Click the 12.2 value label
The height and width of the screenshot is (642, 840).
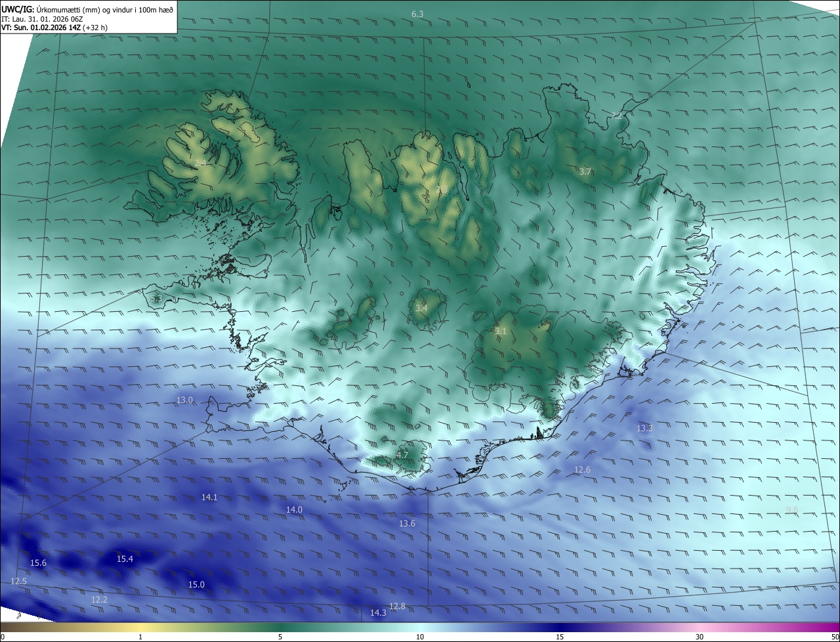99,599
